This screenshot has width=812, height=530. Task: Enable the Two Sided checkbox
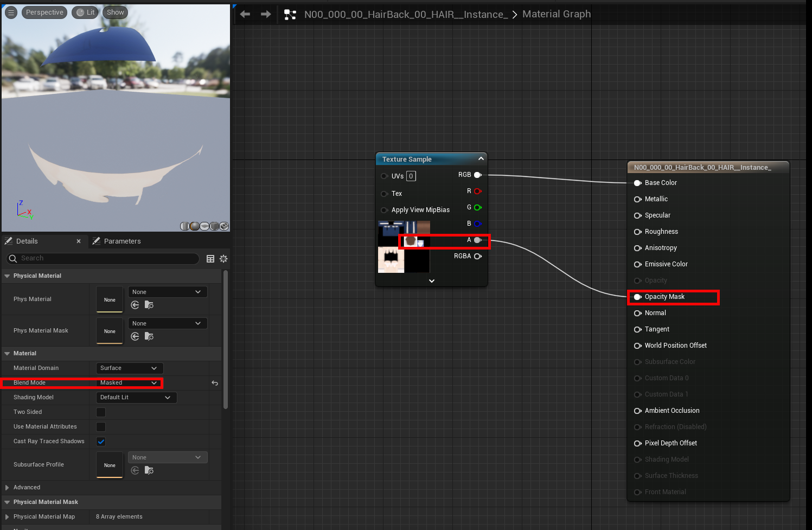click(x=100, y=412)
